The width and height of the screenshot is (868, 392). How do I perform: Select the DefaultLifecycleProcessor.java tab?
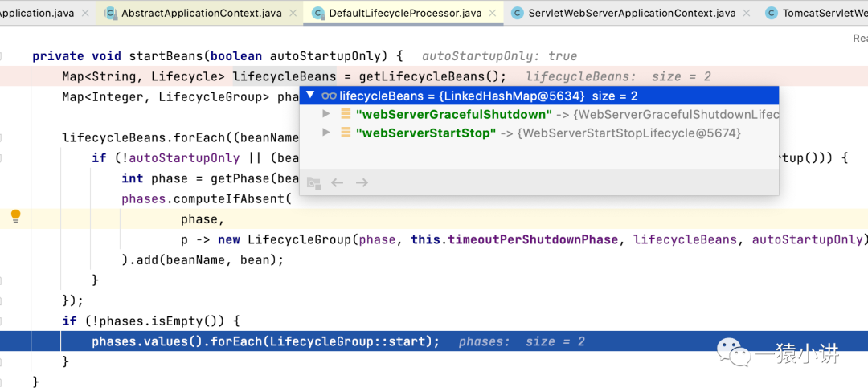[403, 13]
